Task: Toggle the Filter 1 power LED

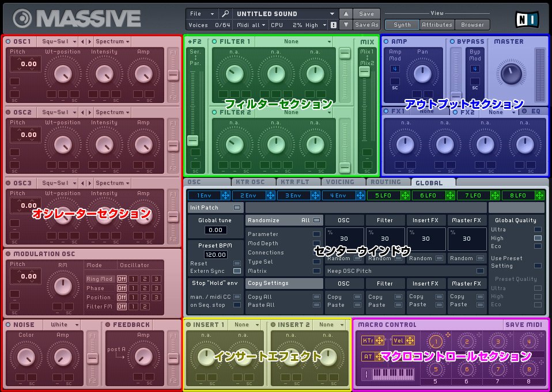Action: point(214,41)
